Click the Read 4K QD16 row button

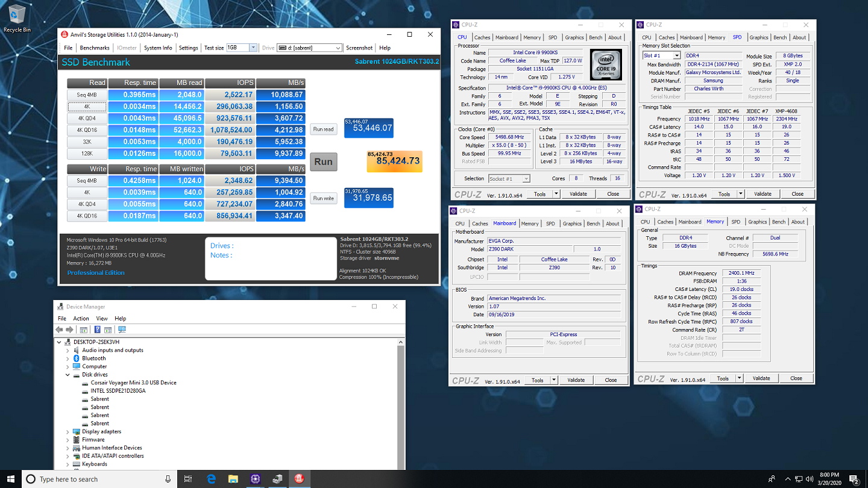[x=87, y=130]
